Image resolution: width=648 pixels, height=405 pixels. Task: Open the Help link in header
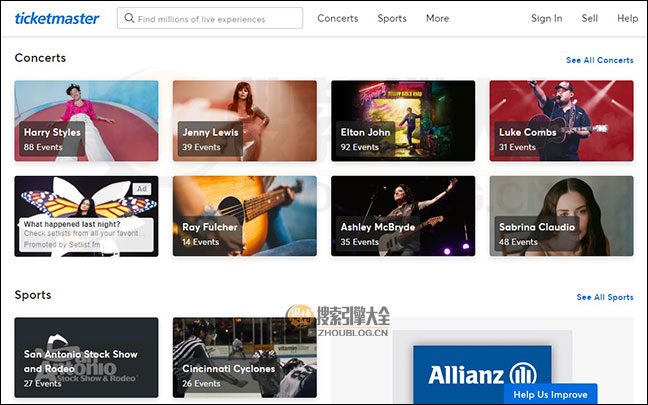coord(627,18)
